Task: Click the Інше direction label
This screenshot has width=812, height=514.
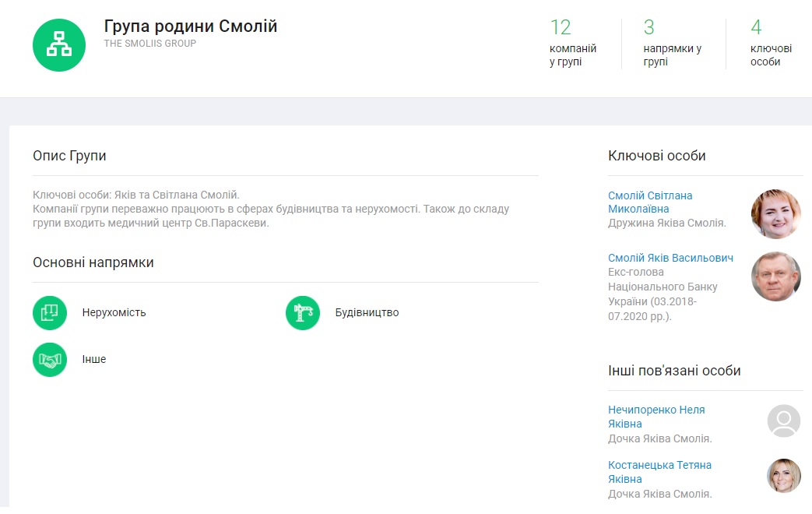Action: point(94,360)
